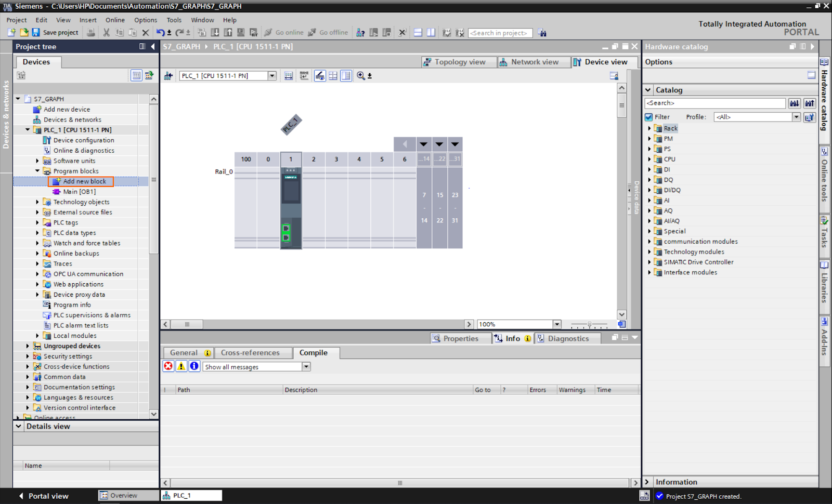Open the Online menu
832x504 pixels.
pyautogui.click(x=115, y=20)
